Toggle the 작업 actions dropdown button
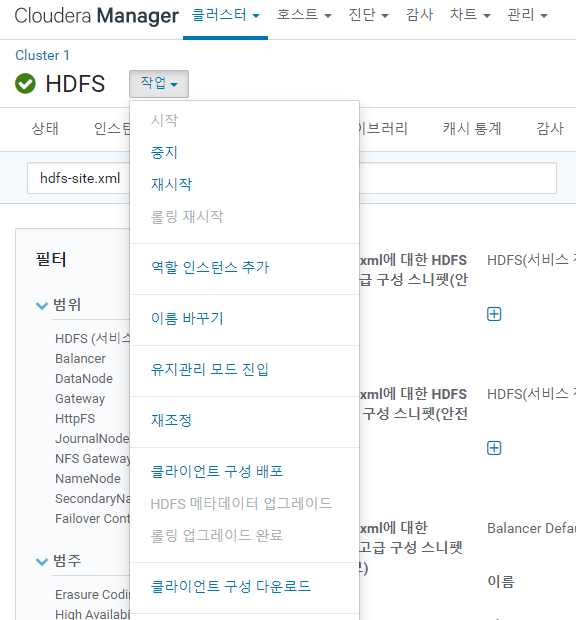576x620 pixels. [159, 84]
